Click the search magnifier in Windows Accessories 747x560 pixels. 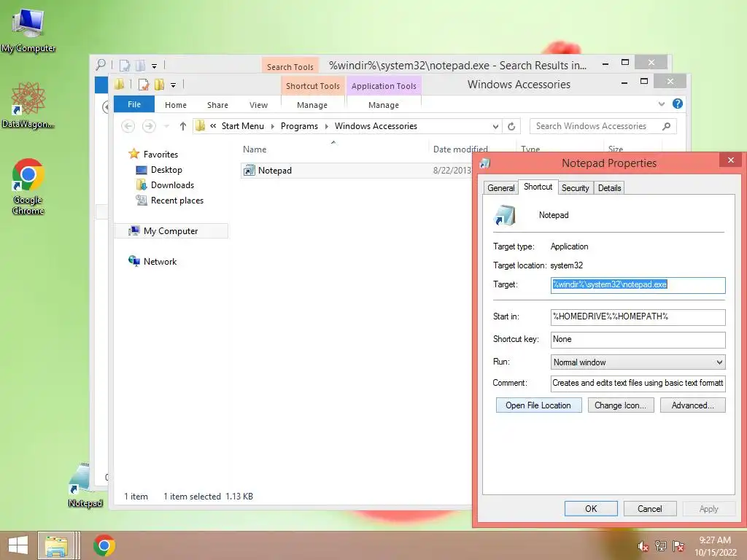tap(667, 126)
